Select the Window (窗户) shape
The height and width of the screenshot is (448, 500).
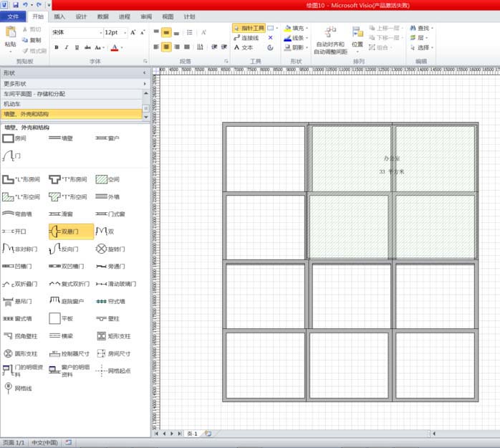[x=107, y=138]
